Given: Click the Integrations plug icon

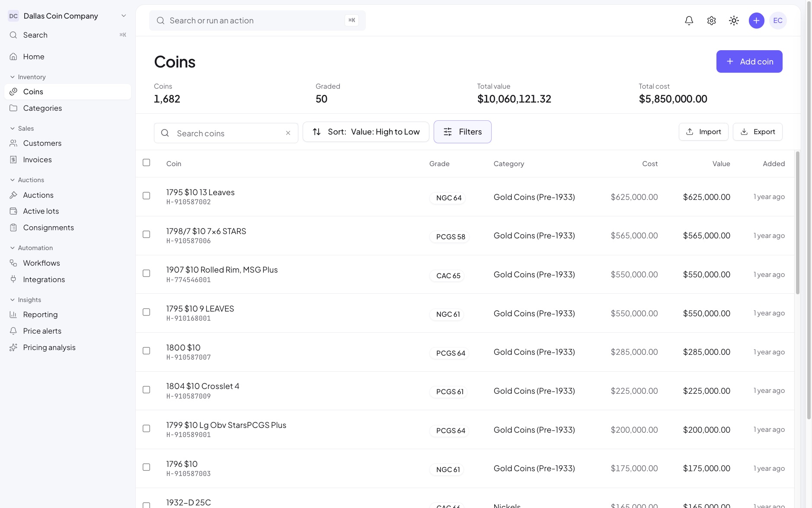Looking at the screenshot, I should click(x=13, y=280).
